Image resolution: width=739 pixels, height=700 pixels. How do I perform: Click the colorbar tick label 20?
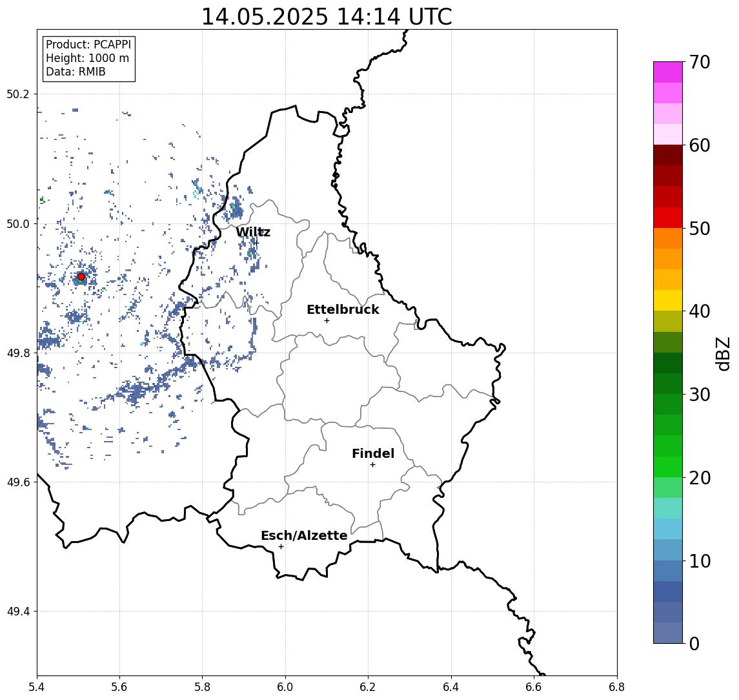[x=700, y=478]
